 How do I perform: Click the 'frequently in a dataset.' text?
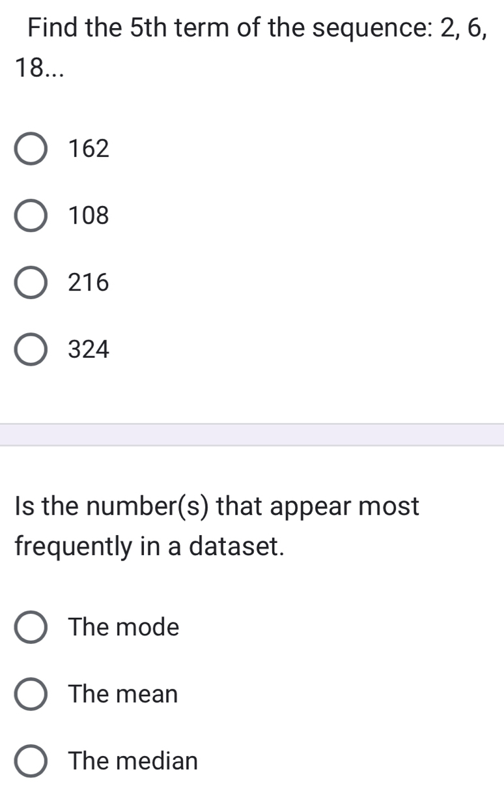(x=150, y=546)
